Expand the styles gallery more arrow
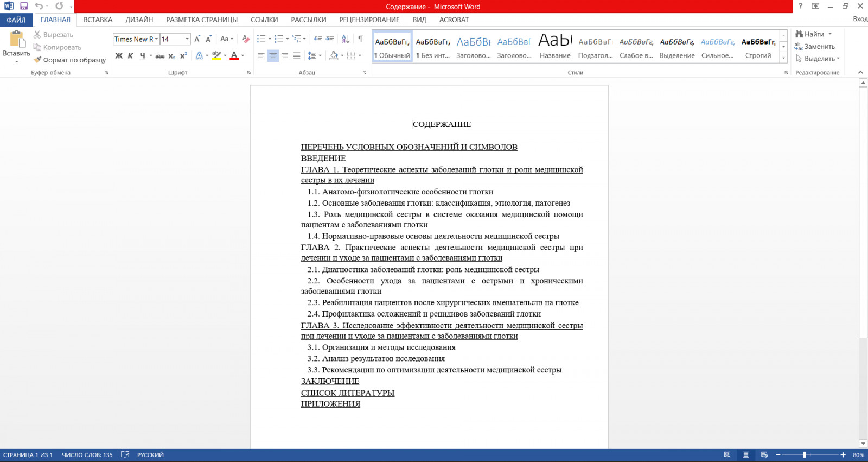This screenshot has width=868, height=462. pyautogui.click(x=783, y=58)
